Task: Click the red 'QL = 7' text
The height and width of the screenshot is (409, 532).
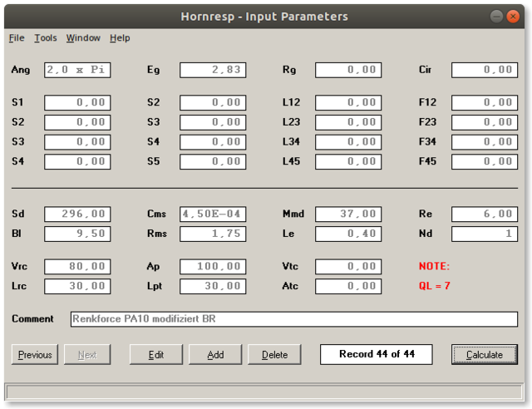Action: click(434, 286)
